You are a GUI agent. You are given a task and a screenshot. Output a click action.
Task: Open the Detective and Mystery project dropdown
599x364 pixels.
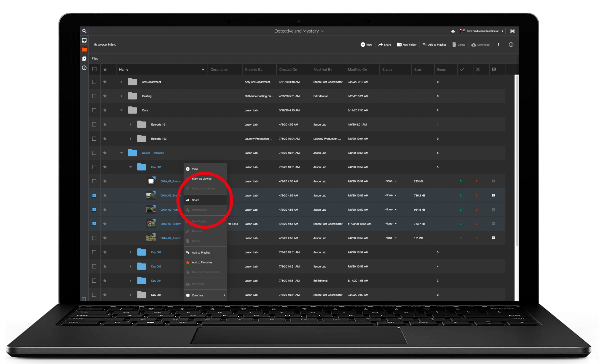(299, 31)
